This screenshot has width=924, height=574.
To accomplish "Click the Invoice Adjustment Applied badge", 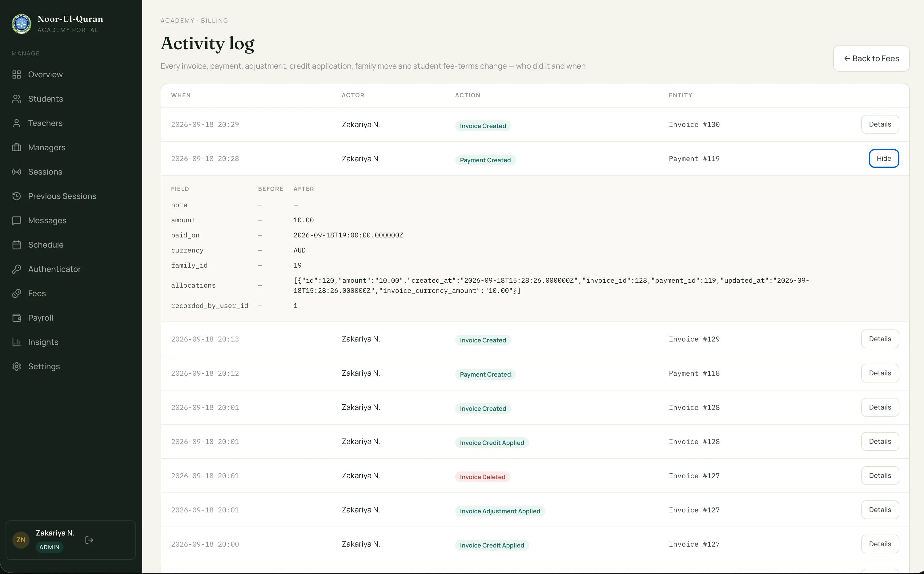I will click(x=500, y=511).
